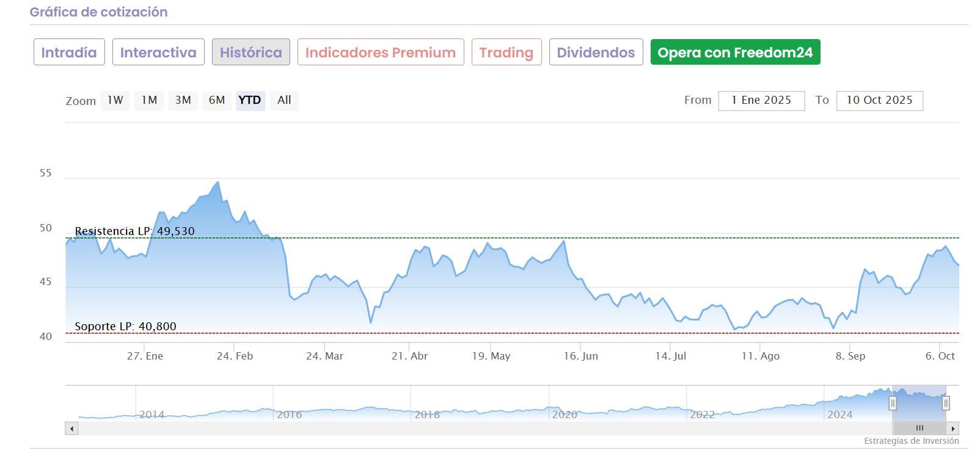The image size is (980, 456).
Task: Select the YTD zoom option
Action: 250,100
